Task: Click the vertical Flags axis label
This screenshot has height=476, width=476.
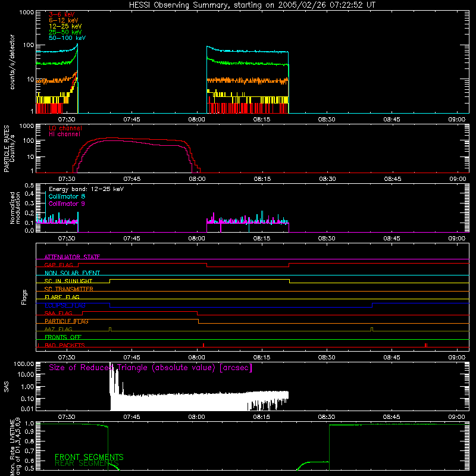Action: [24, 297]
